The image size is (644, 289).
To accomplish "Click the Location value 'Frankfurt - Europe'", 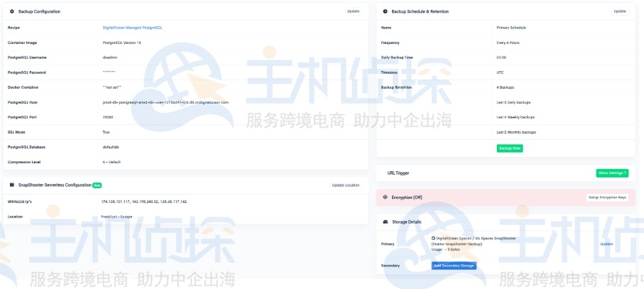I will coord(117,217).
